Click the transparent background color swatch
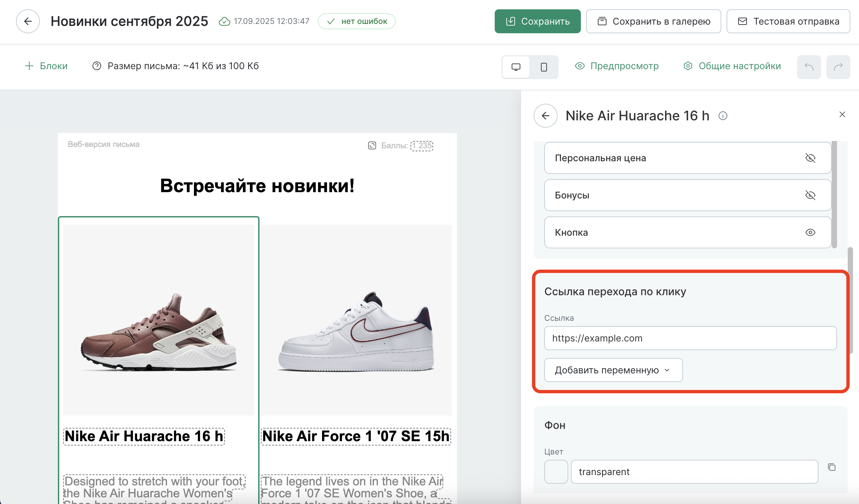The height and width of the screenshot is (504, 859). [x=556, y=472]
